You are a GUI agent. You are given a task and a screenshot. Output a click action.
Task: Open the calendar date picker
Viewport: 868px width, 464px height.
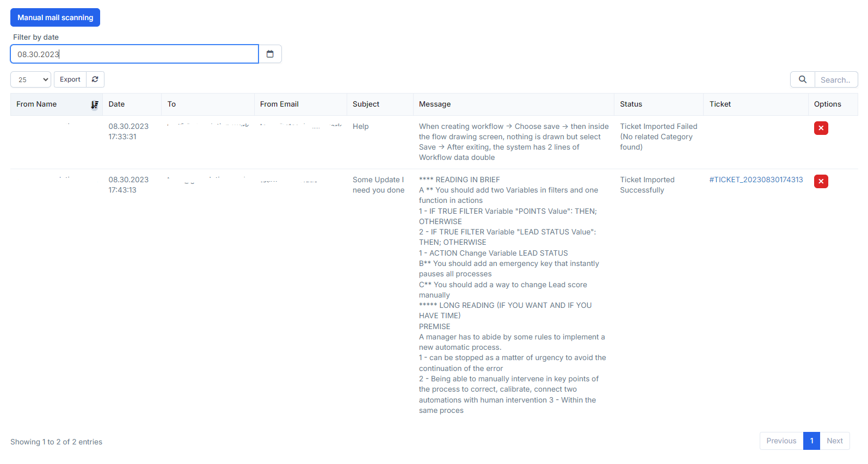coord(270,54)
